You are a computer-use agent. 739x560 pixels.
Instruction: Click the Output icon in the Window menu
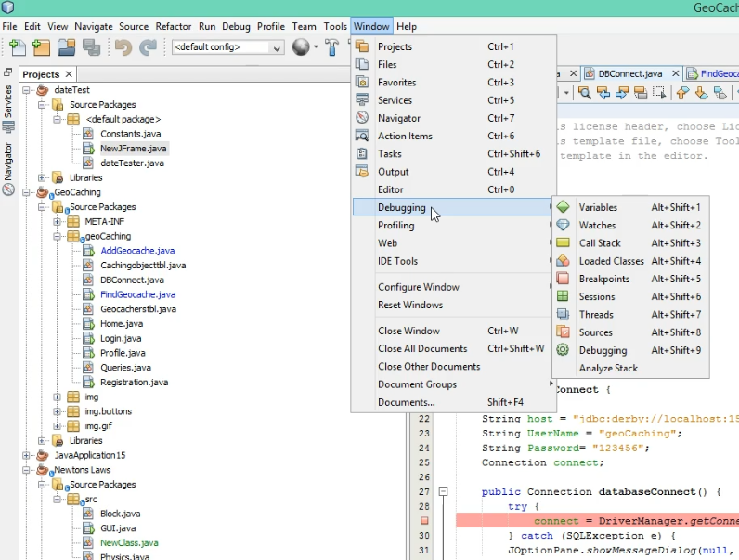click(x=362, y=171)
